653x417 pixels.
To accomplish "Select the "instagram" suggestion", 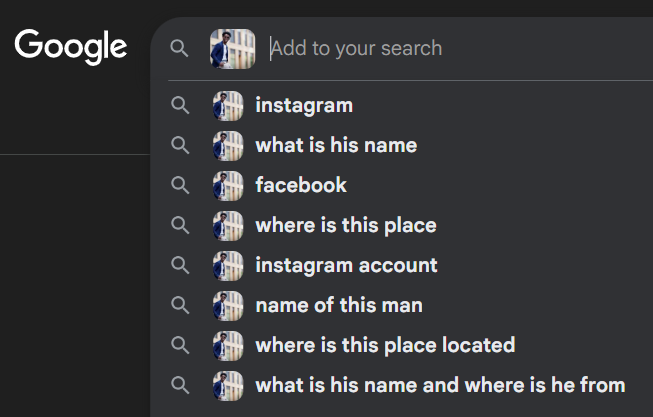I will [x=304, y=105].
